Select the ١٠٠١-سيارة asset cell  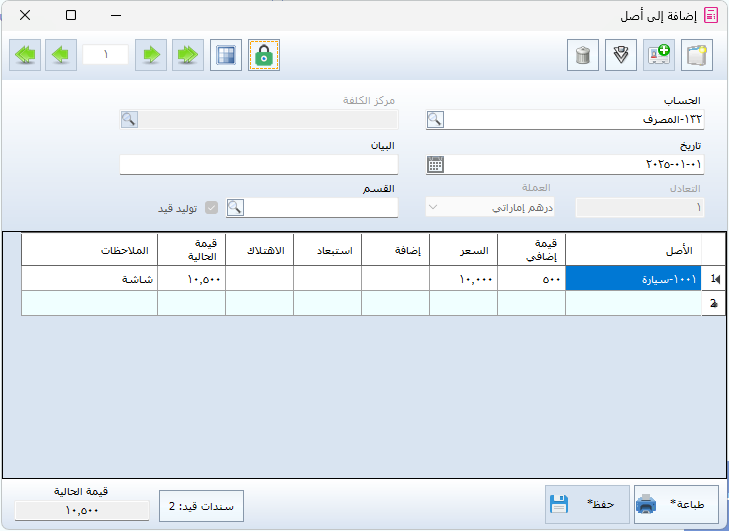[633, 279]
